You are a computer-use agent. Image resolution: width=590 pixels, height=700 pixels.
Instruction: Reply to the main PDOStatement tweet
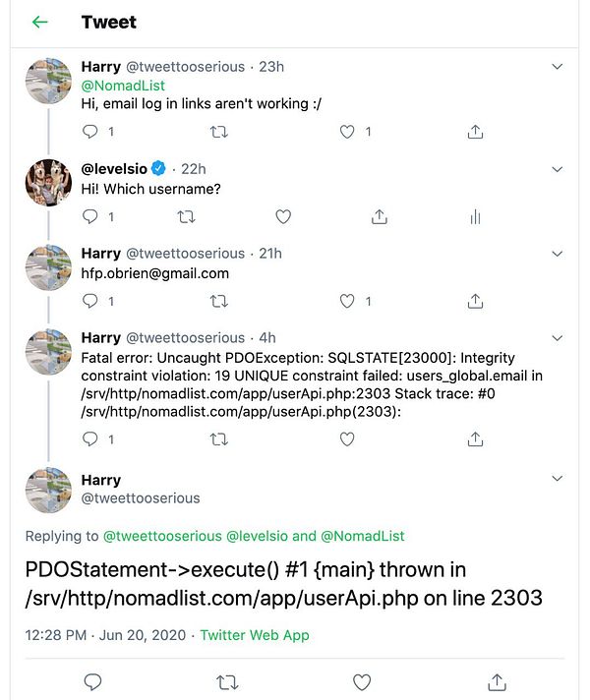point(93,681)
